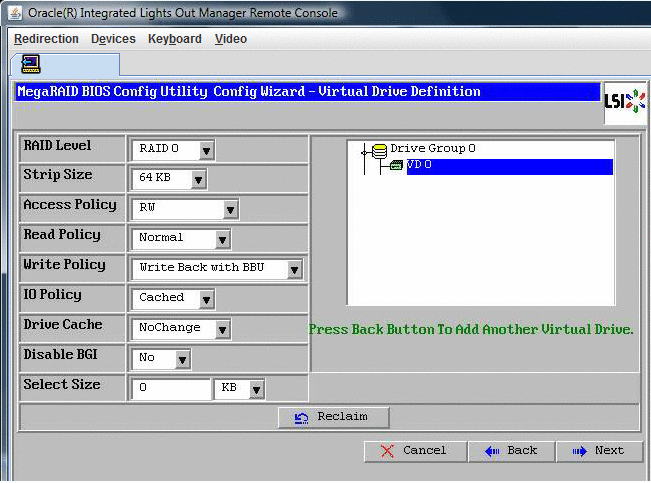Open the Strip Size dropdown
The height and width of the screenshot is (483, 651).
click(198, 180)
